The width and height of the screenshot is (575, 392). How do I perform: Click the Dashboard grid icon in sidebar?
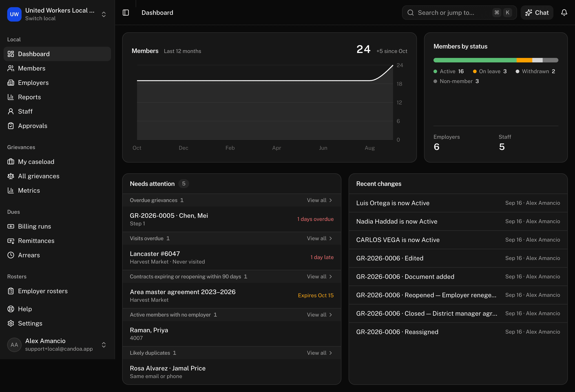[11, 54]
